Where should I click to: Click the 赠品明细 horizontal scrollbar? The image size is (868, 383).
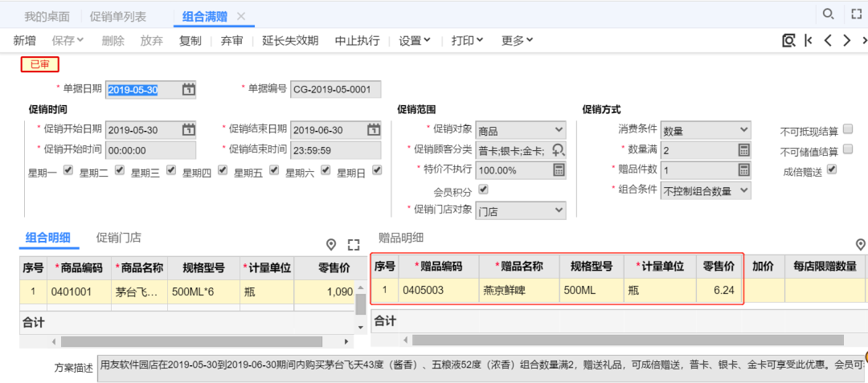pos(628,340)
